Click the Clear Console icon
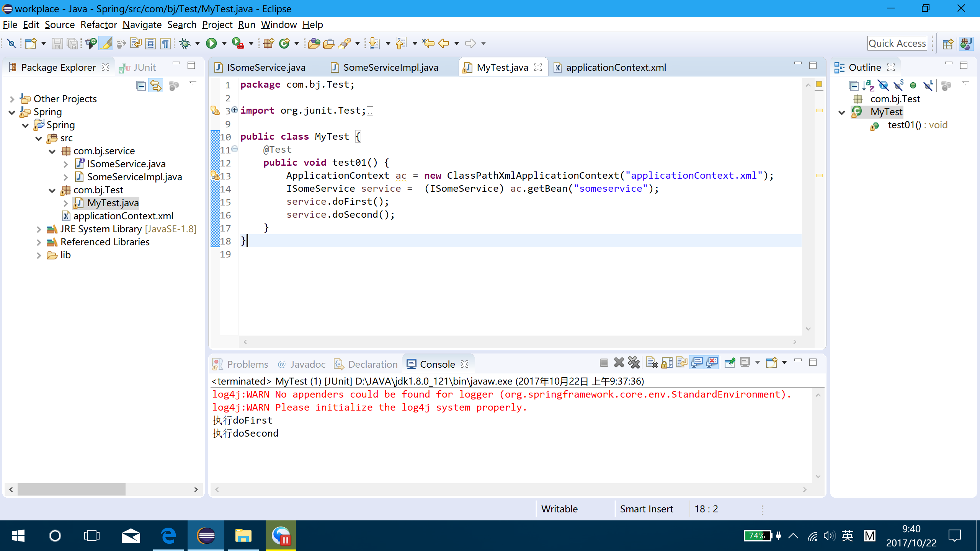 click(x=652, y=362)
